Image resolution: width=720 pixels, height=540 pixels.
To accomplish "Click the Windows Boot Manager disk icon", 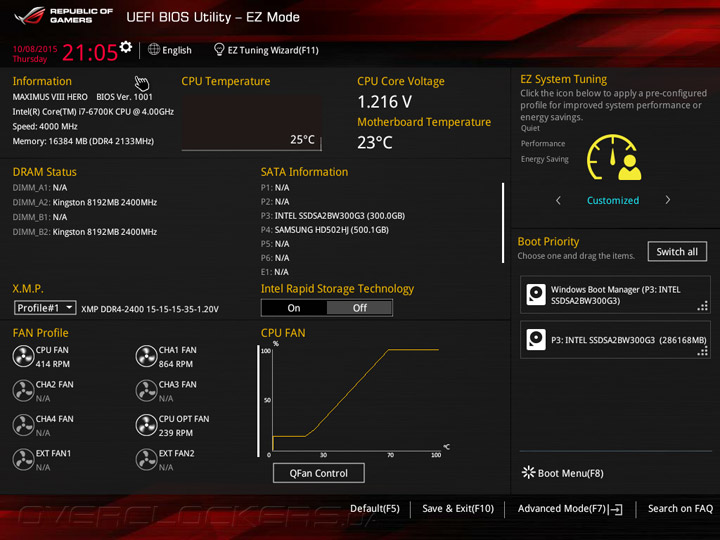I will click(536, 294).
